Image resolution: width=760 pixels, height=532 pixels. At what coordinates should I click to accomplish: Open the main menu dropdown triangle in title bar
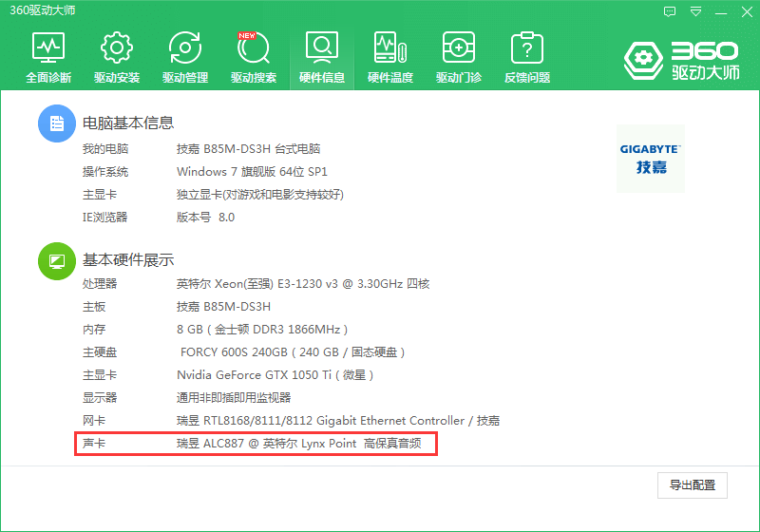(696, 11)
